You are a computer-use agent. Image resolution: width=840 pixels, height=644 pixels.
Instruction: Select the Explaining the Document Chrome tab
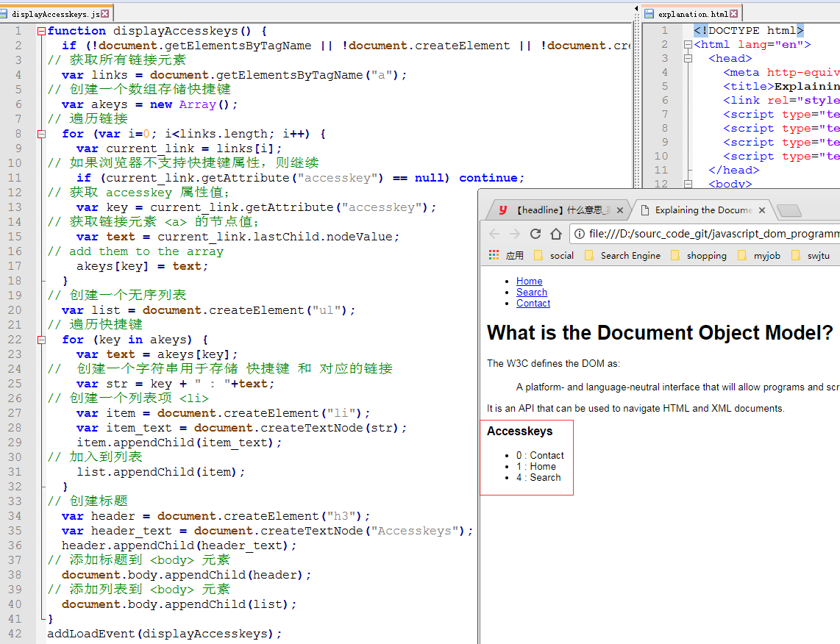coord(703,210)
